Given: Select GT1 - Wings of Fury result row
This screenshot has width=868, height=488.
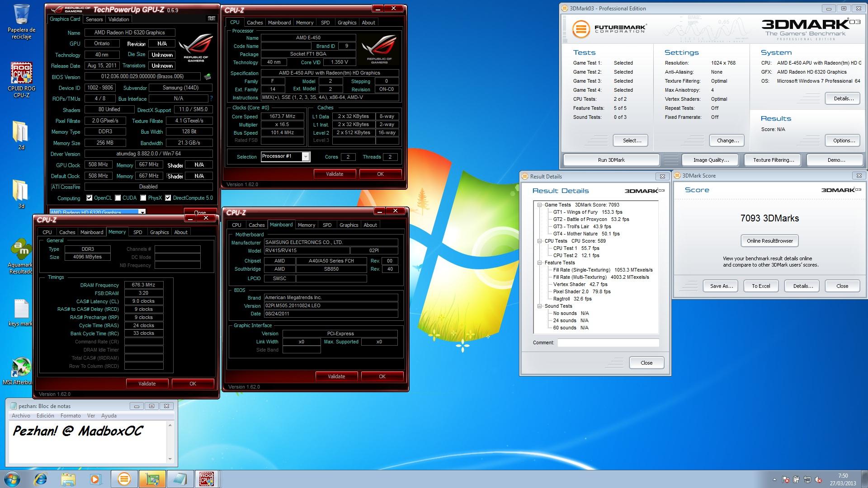Looking at the screenshot, I should (x=588, y=212).
